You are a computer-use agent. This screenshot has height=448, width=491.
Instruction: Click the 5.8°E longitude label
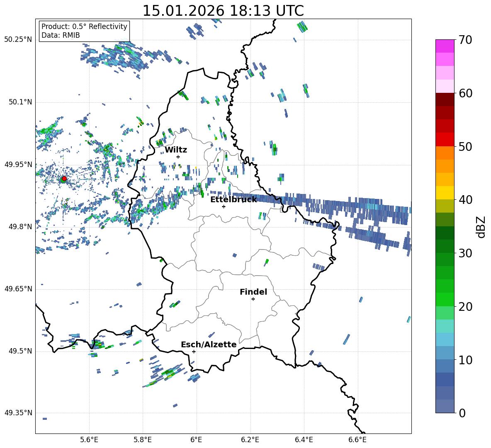coord(143,440)
